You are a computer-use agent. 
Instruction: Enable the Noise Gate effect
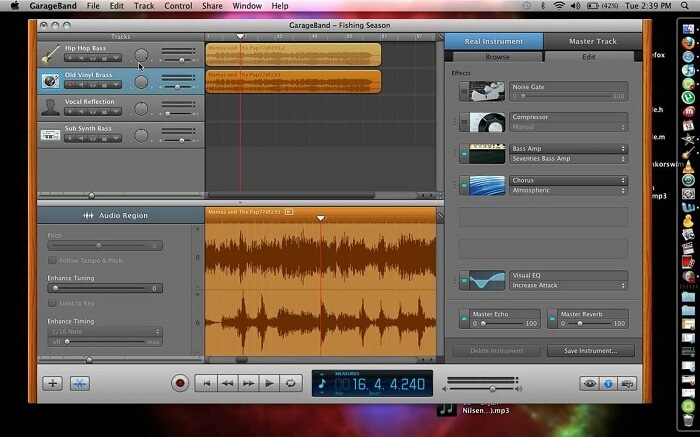464,92
